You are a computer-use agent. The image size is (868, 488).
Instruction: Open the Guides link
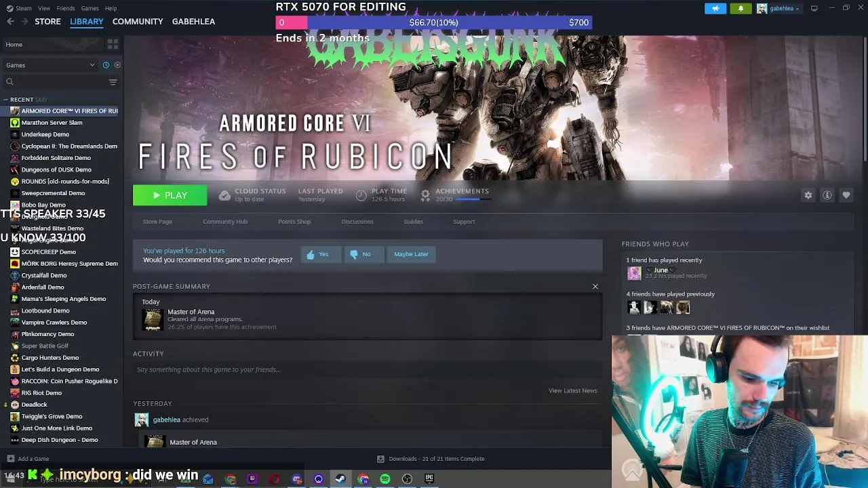[x=414, y=222]
